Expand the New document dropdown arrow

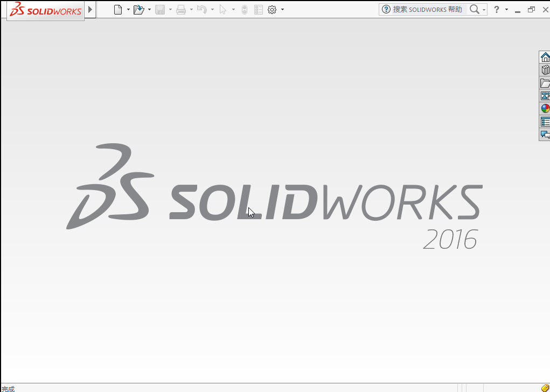128,9
